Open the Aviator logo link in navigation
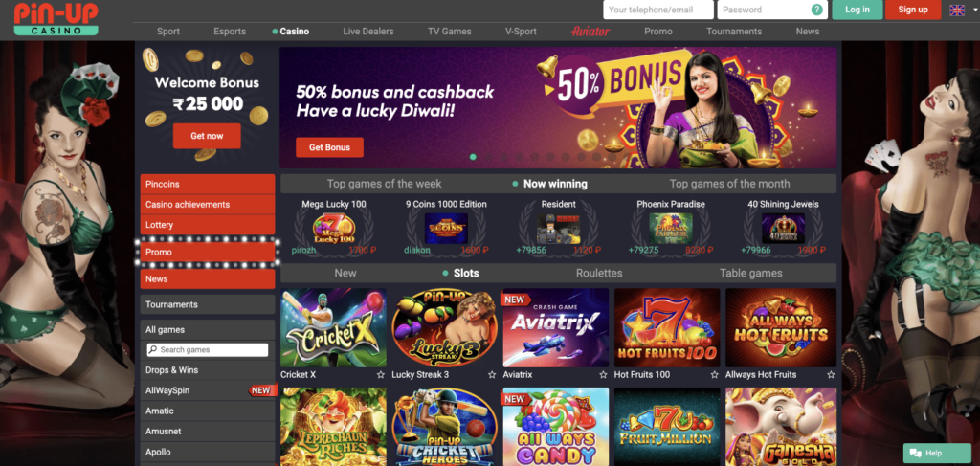This screenshot has width=980, height=466. 590,32
